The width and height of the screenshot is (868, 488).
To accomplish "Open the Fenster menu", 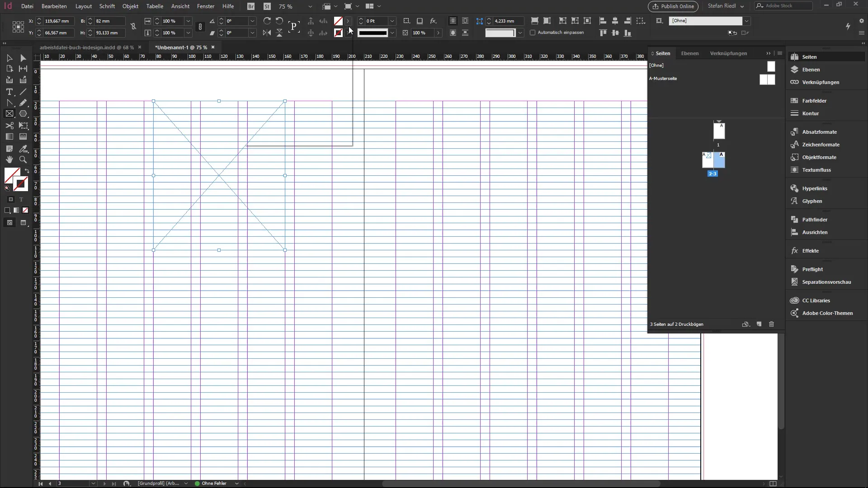I will [206, 6].
